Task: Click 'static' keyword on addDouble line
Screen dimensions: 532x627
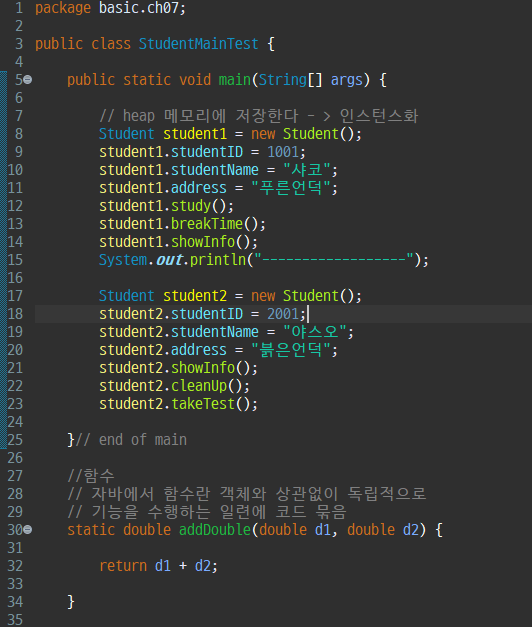Action: pyautogui.click(x=91, y=530)
